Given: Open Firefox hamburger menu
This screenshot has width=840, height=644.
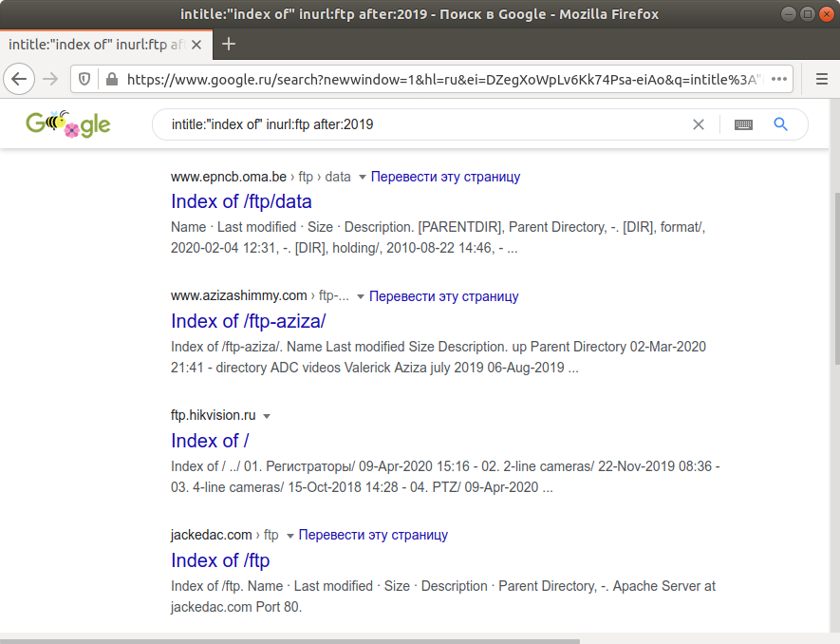Looking at the screenshot, I should pyautogui.click(x=822, y=80).
